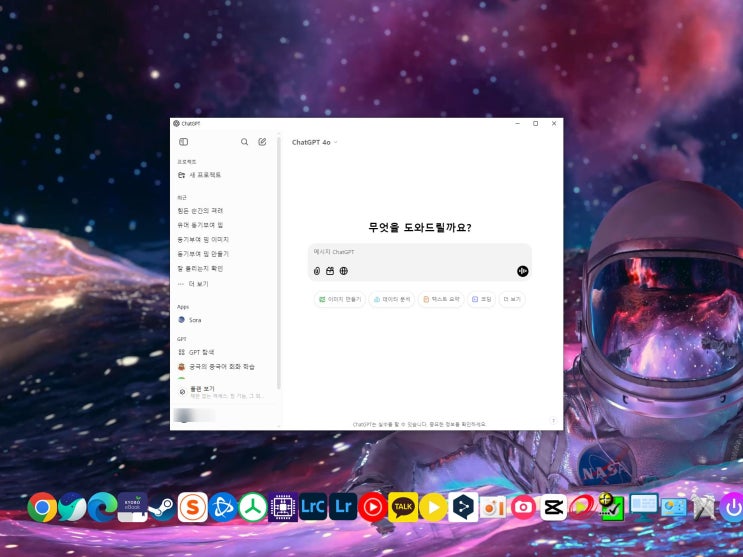The width and height of the screenshot is (743, 557).
Task: Open the orange S app in dock
Action: point(192,507)
